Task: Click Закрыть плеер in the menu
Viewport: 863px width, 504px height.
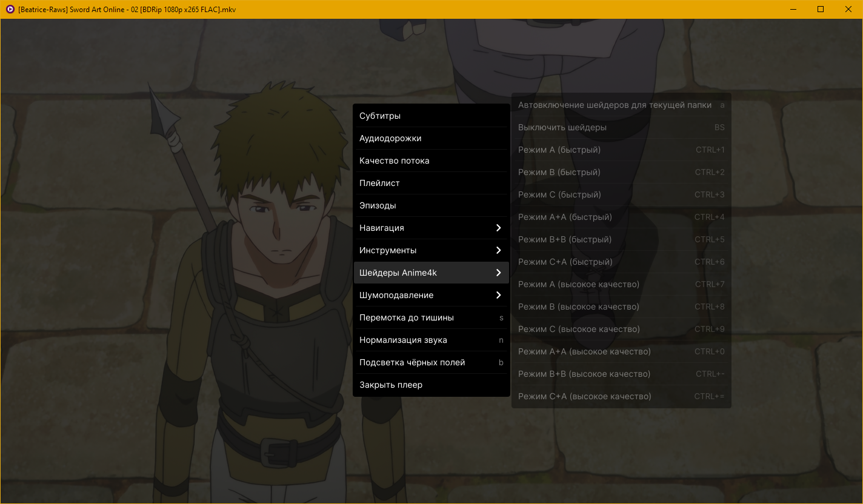Action: [431, 385]
